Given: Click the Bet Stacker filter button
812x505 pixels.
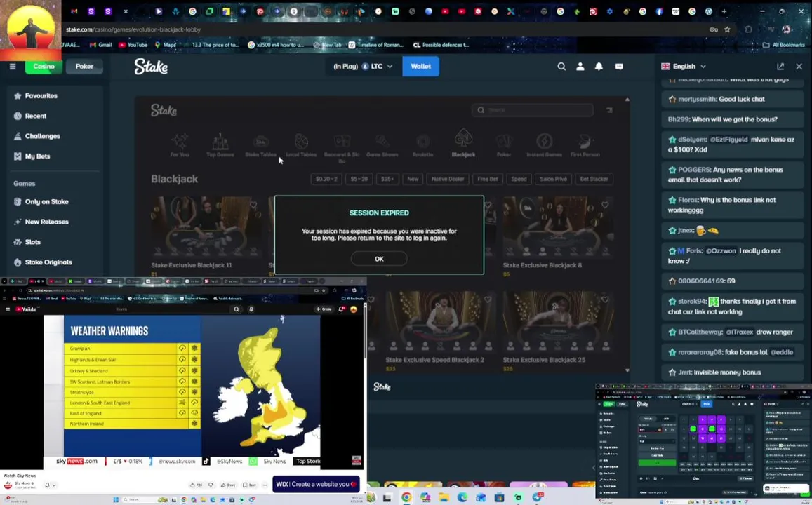Looking at the screenshot, I should click(594, 179).
